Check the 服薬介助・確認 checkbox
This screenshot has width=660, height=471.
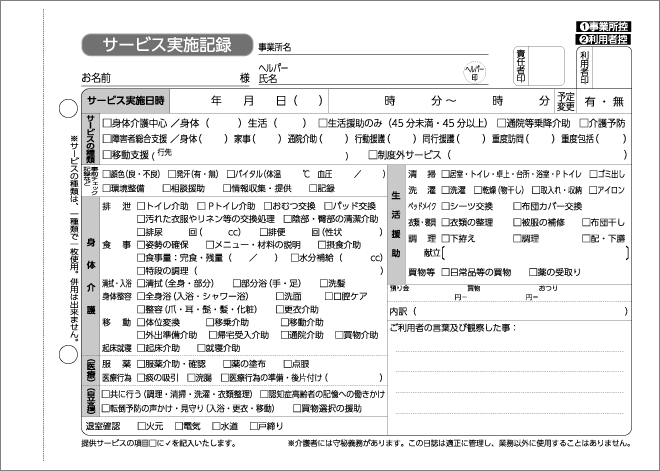(141, 364)
